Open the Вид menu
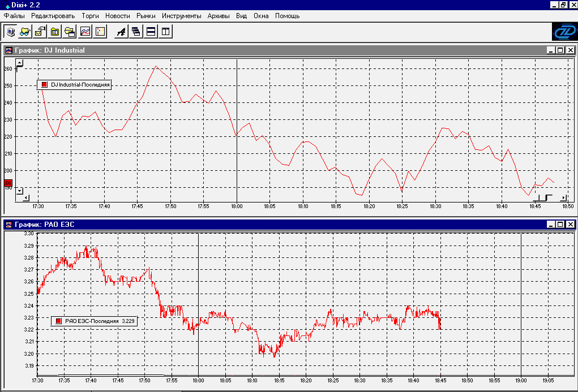Screen dimensions: 578x392 click(242, 16)
